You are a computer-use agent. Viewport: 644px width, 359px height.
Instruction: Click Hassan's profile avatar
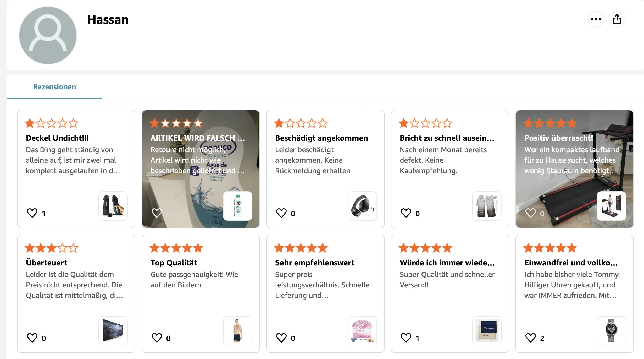48,35
